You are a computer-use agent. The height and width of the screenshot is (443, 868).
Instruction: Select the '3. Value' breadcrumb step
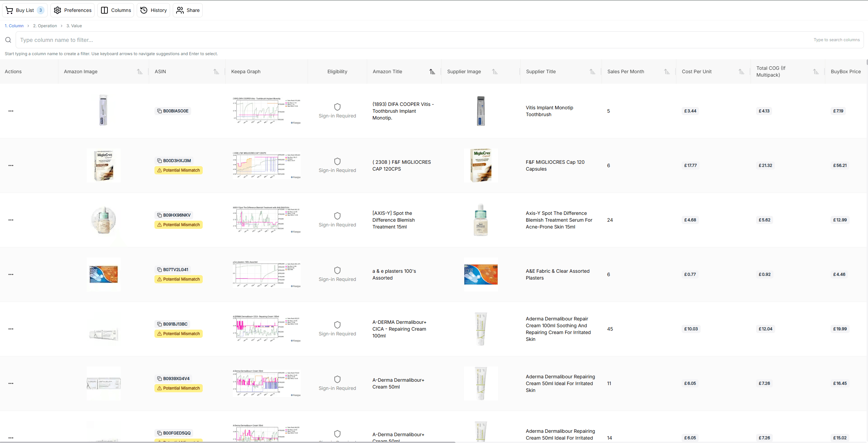click(x=74, y=26)
